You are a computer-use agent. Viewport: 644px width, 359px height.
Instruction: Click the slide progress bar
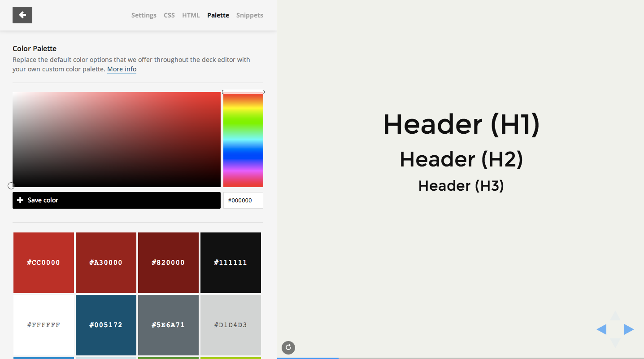point(461,358)
